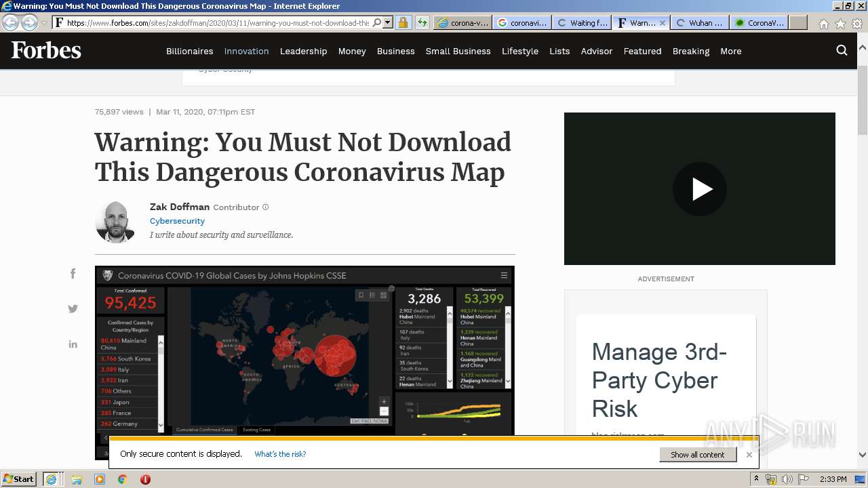Go back using the IE back arrow

(x=11, y=22)
